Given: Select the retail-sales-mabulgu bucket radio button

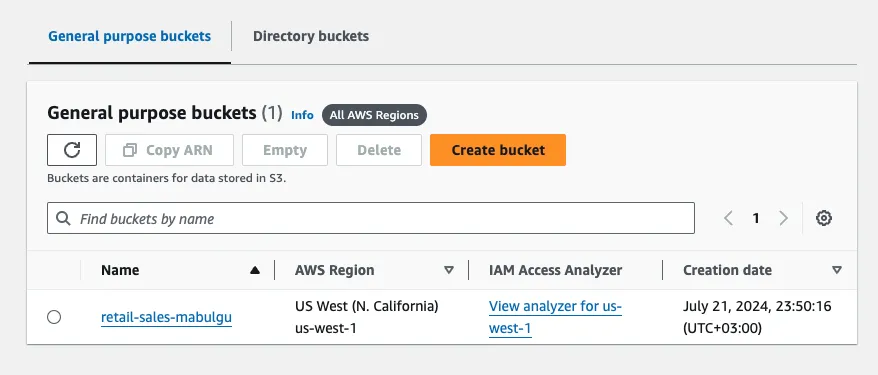Looking at the screenshot, I should click(54, 317).
